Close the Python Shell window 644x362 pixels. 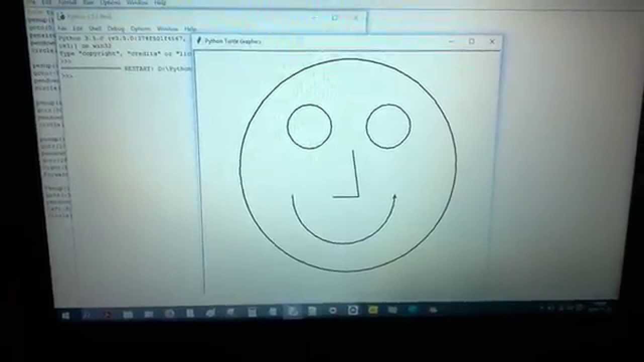(356, 18)
